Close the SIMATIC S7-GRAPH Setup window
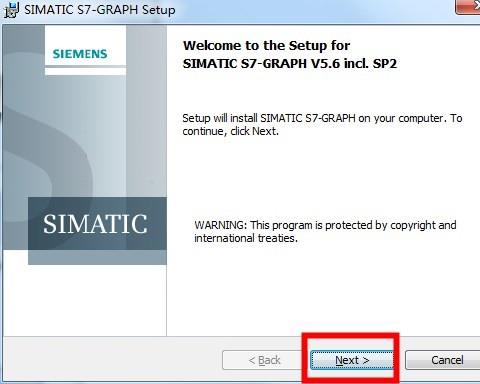The width and height of the screenshot is (480, 384). (x=468, y=7)
